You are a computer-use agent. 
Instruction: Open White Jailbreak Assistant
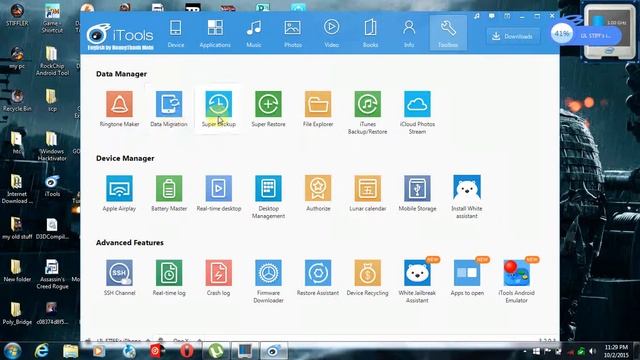[417, 273]
